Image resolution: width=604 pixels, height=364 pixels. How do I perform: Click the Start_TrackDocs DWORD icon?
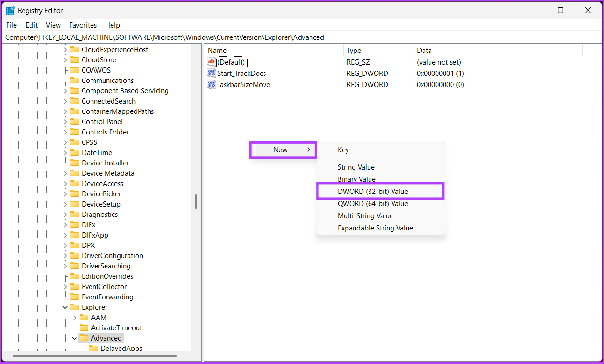211,73
